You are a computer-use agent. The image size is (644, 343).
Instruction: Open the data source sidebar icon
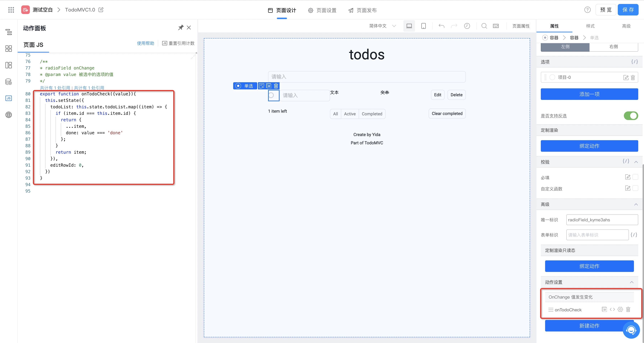click(x=8, y=82)
